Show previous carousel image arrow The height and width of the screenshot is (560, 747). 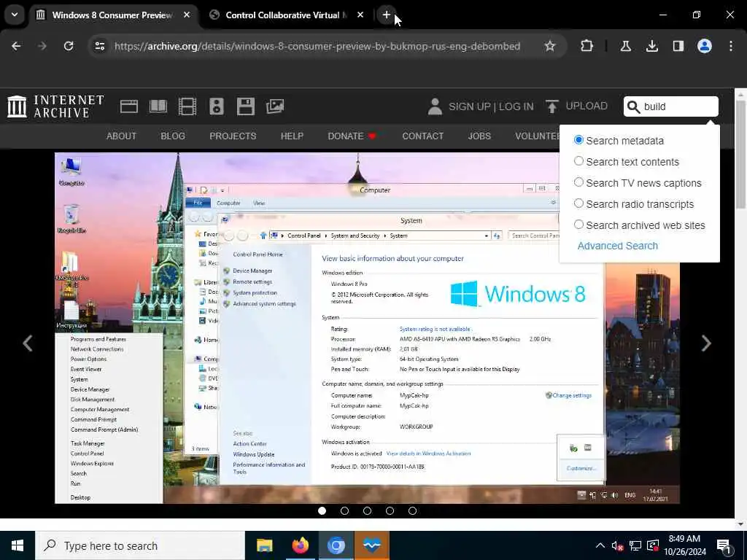pos(28,343)
